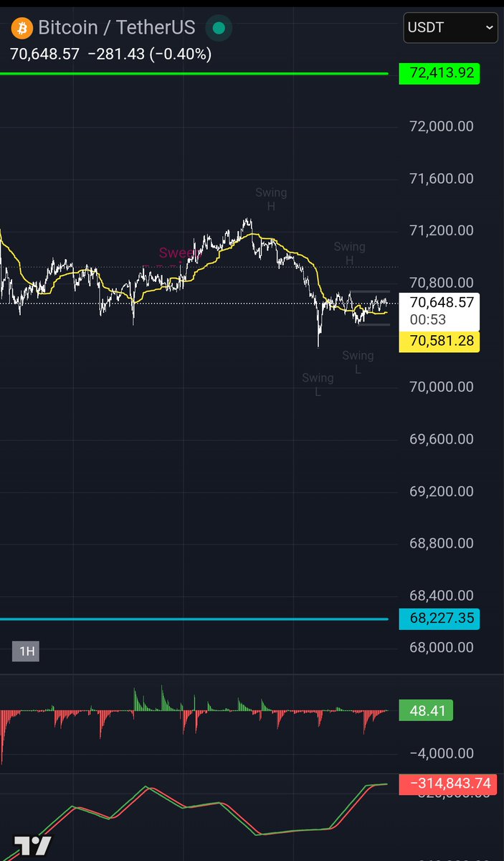This screenshot has height=861, width=504.
Task: Open the USDT currency dropdown
Action: [450, 28]
